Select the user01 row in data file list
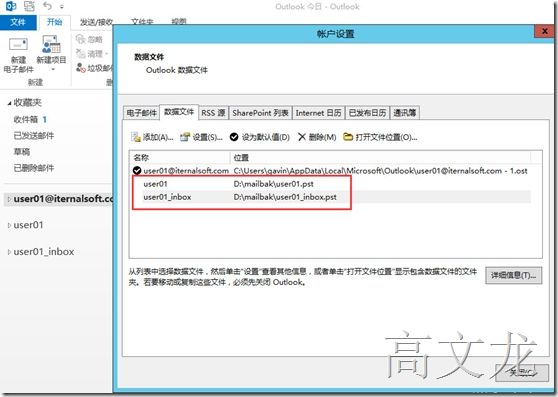The height and width of the screenshot is (397, 558). (x=331, y=184)
